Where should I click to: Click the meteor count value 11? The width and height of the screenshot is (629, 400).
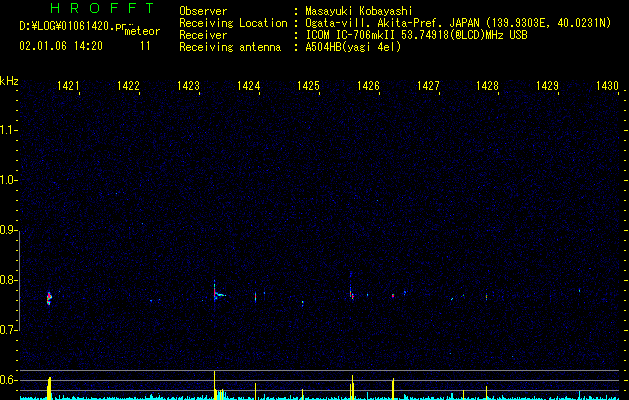[145, 46]
